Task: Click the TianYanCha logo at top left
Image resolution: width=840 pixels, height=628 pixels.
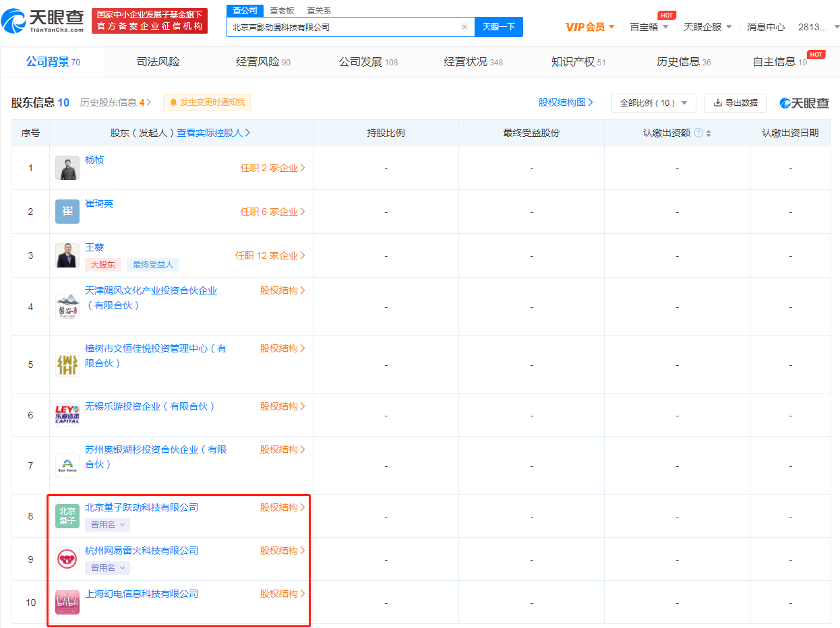Action: pos(43,21)
